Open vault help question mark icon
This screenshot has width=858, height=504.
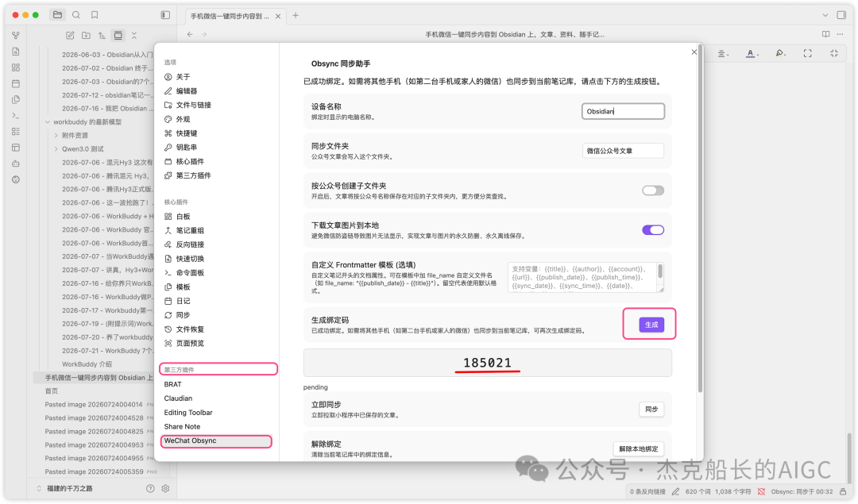[150, 488]
